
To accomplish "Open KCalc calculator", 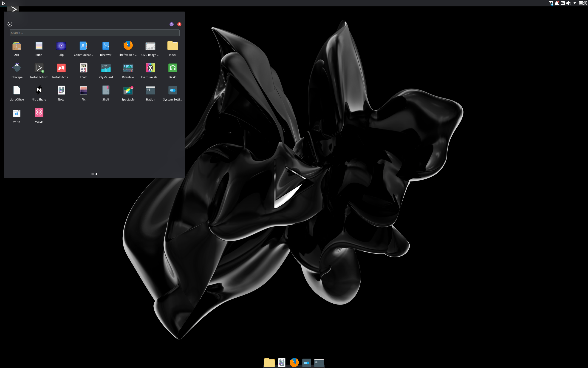I will coord(83,71).
